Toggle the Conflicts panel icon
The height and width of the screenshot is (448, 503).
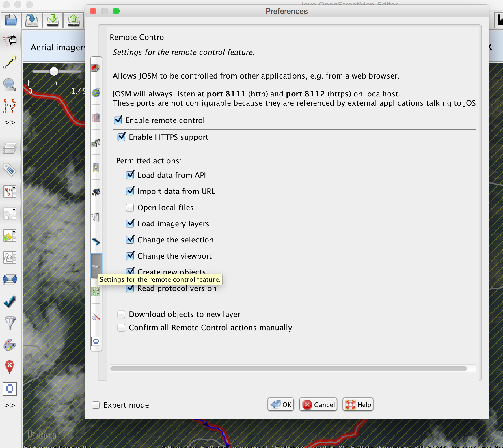tap(10, 279)
